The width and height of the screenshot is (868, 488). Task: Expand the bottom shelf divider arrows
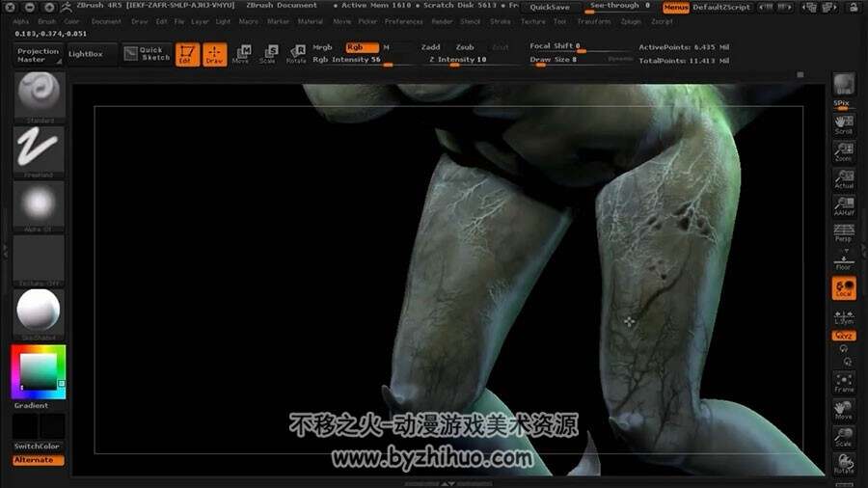tap(448, 483)
